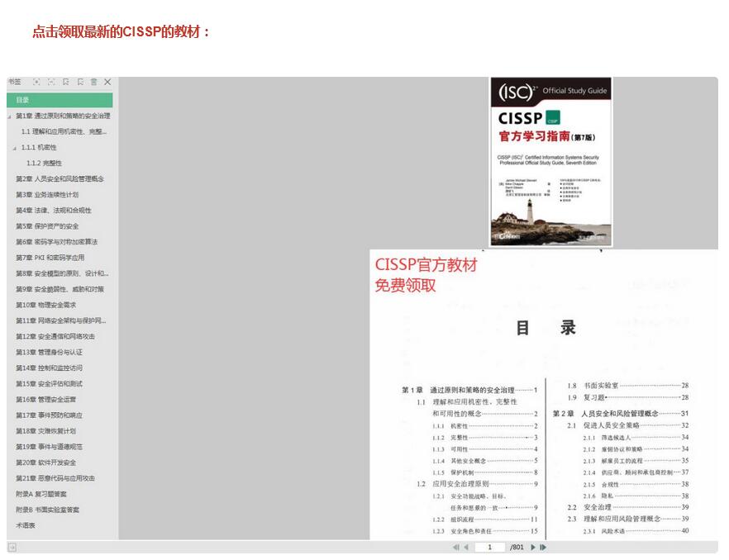Click contents entry 2.2 安全治理
Screen dimensions: 729x560
(x=628, y=507)
